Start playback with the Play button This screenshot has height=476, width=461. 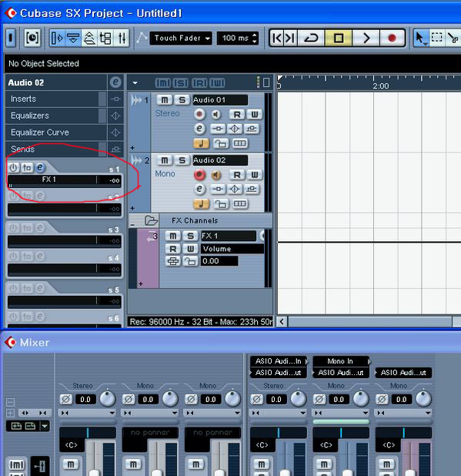click(366, 39)
